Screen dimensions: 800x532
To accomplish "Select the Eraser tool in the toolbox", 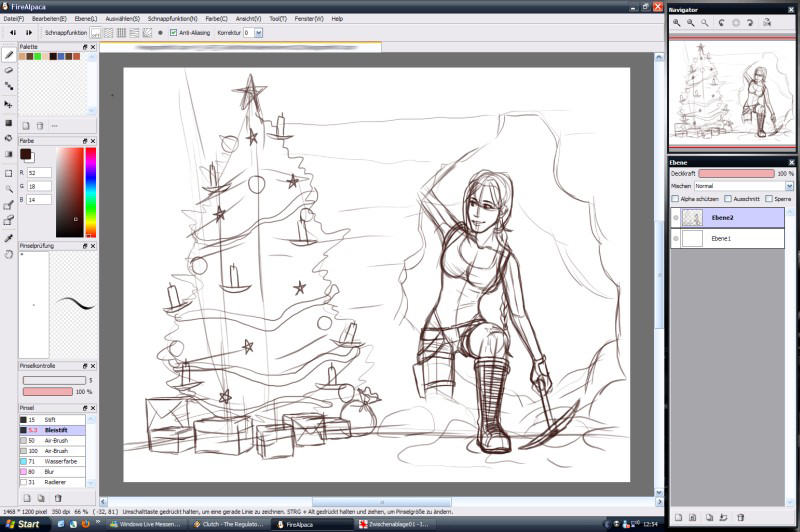I will coord(9,70).
